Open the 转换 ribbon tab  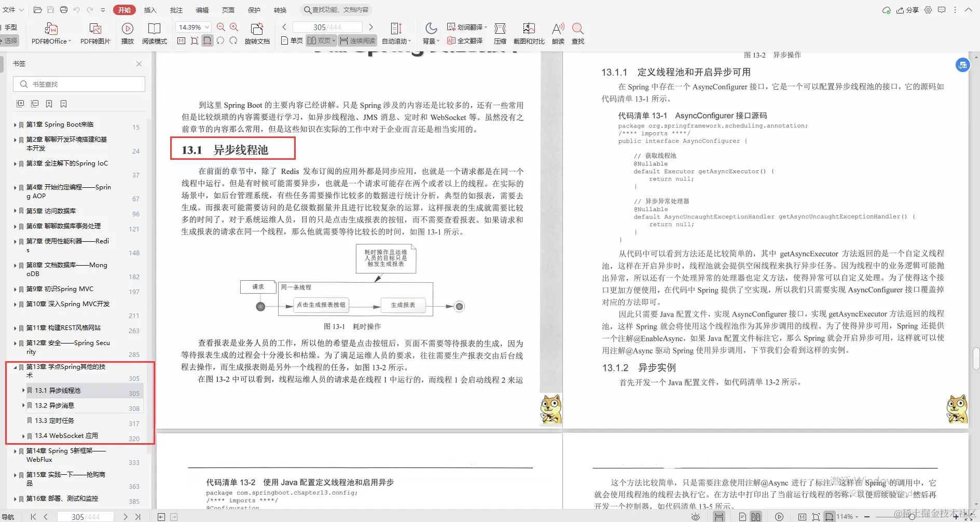click(x=280, y=9)
